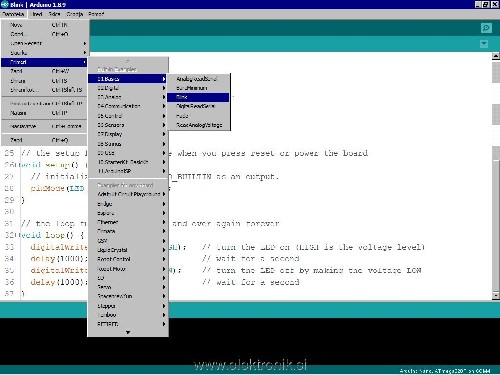
Task: Open the Serial Monitor magnifier icon
Action: [486, 28]
